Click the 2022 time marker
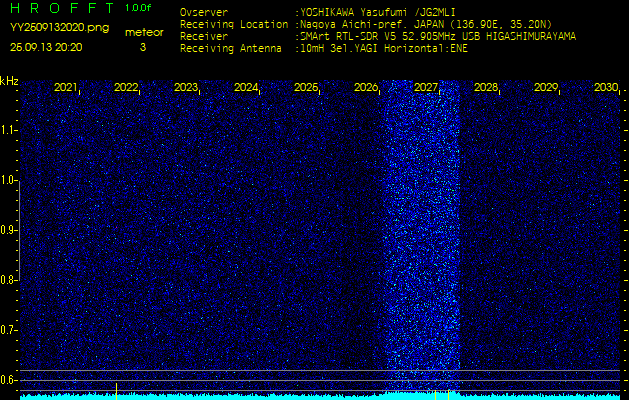This screenshot has width=629, height=400. click(126, 87)
